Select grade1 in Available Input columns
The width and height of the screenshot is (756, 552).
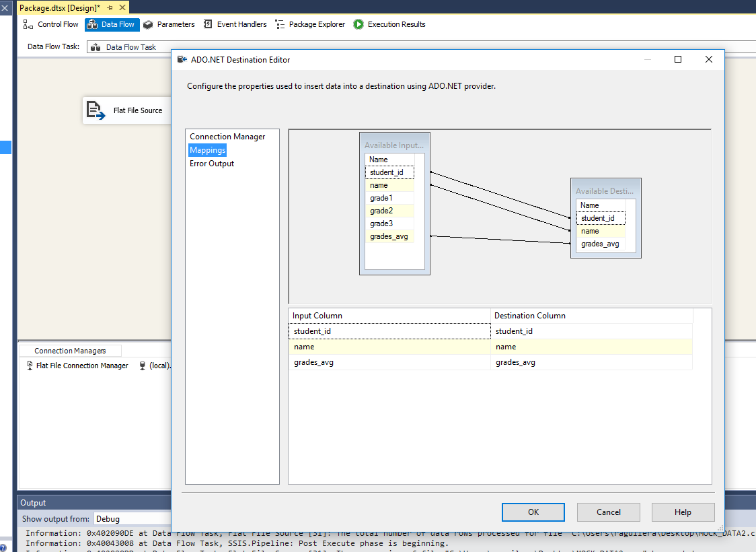(x=389, y=198)
